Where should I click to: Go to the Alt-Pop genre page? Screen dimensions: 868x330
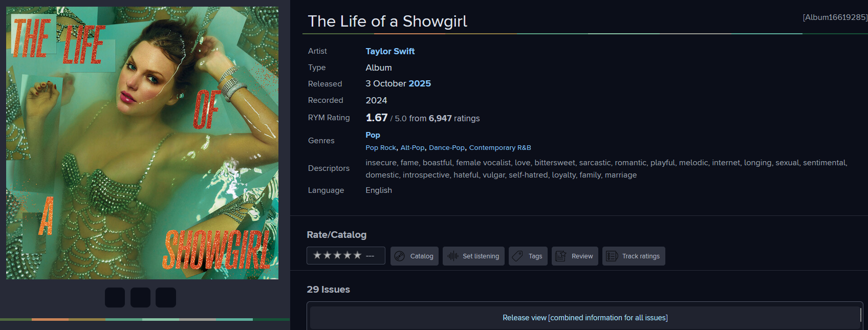(413, 148)
